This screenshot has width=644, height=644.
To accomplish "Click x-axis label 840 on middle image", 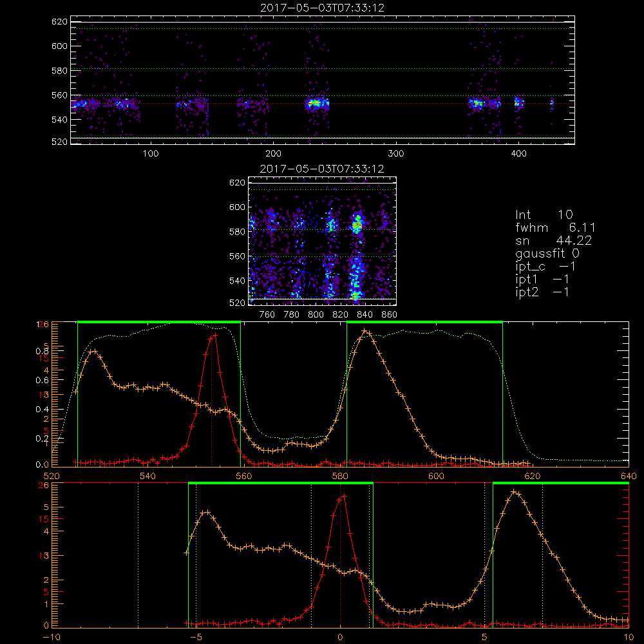I will (x=365, y=315).
